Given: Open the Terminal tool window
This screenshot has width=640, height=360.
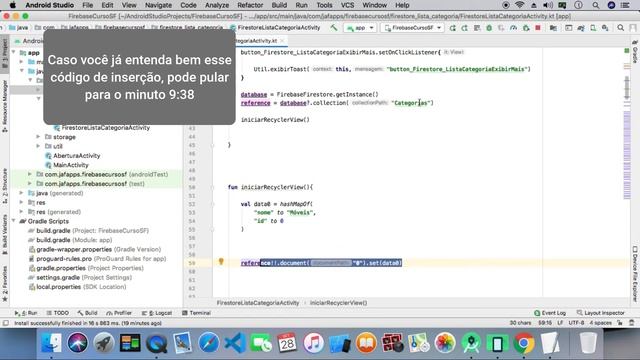Looking at the screenshot, I should coord(196,313).
